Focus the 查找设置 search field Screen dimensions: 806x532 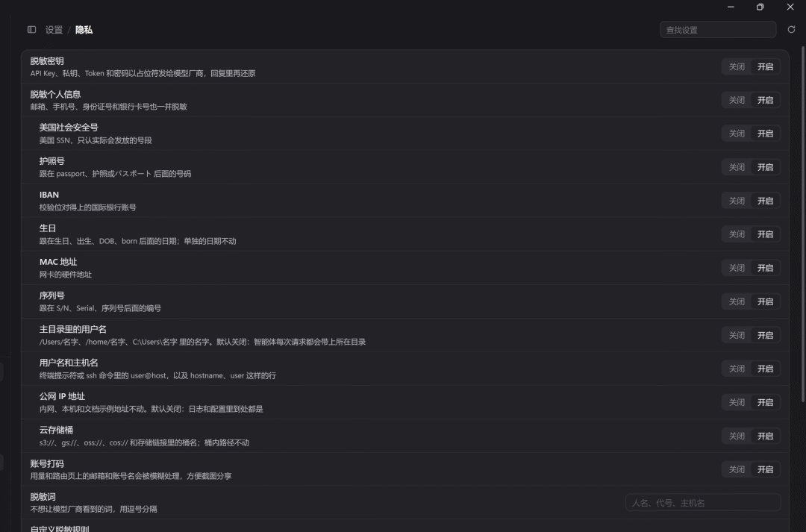718,30
